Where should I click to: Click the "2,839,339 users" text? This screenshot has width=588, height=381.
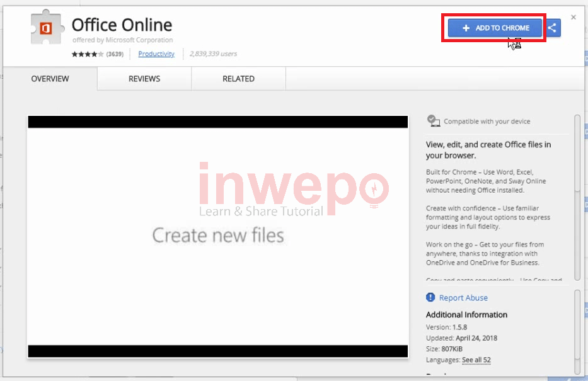(214, 54)
